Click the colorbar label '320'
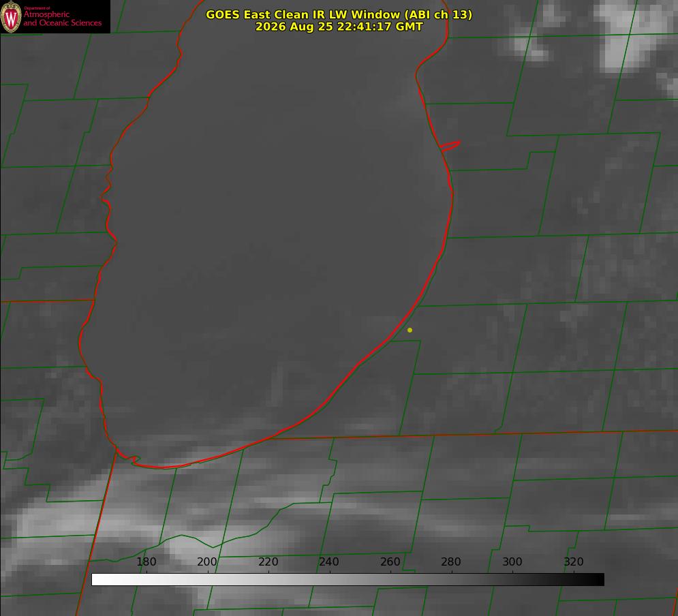 click(574, 561)
